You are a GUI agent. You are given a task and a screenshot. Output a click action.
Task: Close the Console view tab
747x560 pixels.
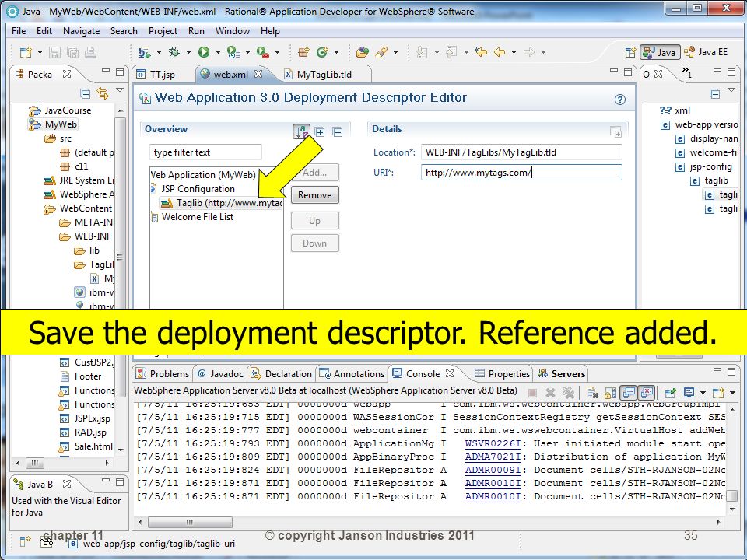click(x=450, y=373)
